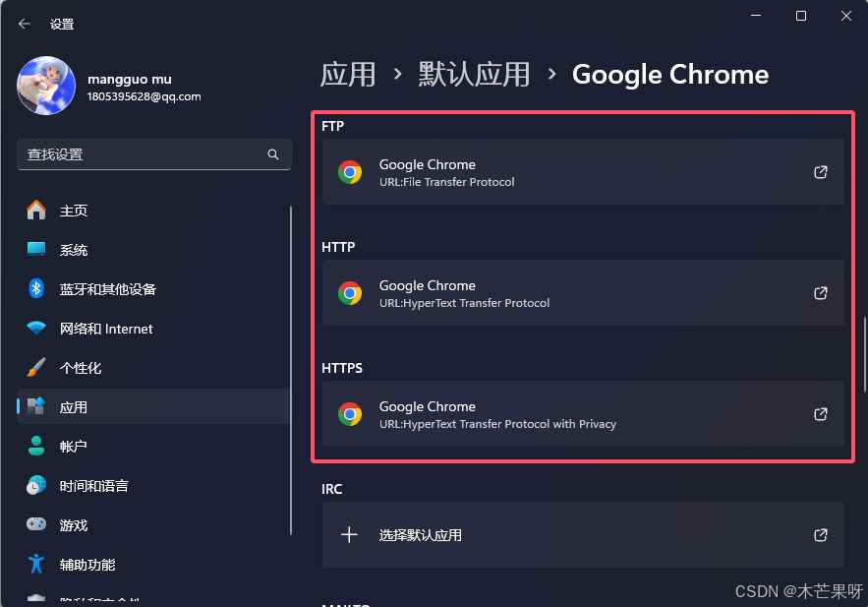Click 应用 in the breadcrumb navigation
The height and width of the screenshot is (607, 868).
(x=349, y=74)
